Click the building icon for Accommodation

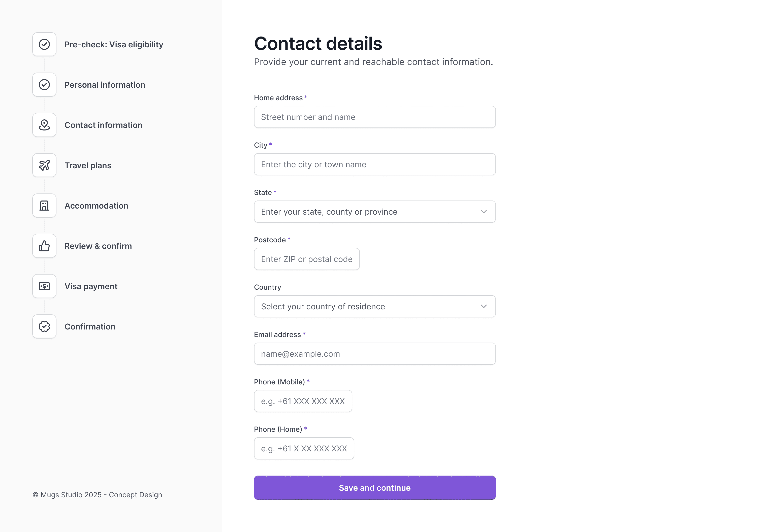44,206
